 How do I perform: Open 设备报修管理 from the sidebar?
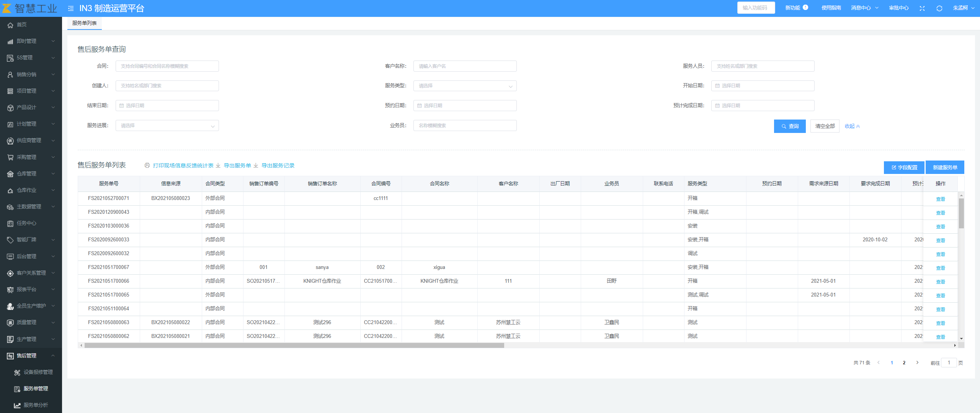(38, 372)
